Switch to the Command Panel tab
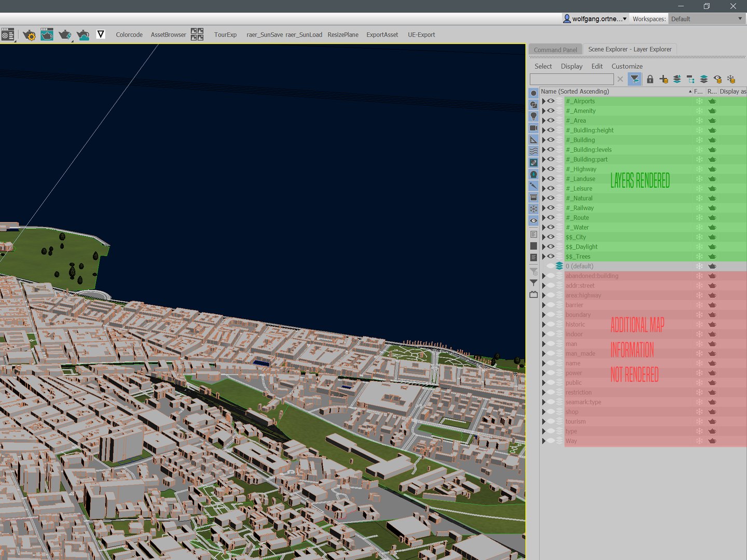 (555, 50)
